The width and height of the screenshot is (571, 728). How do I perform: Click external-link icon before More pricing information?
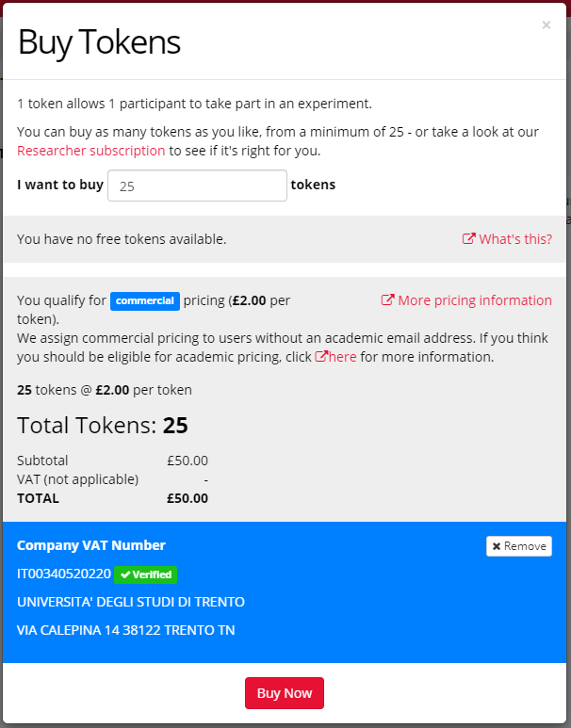coord(387,299)
